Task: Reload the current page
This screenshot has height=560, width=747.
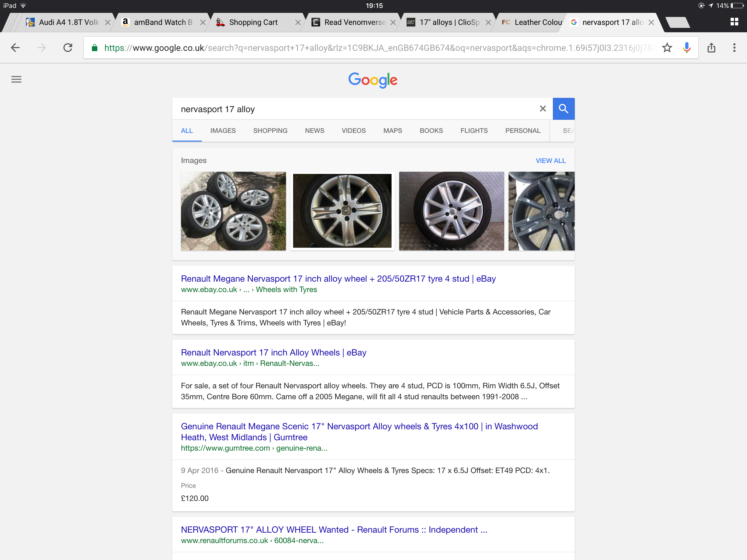Action: pyautogui.click(x=68, y=48)
